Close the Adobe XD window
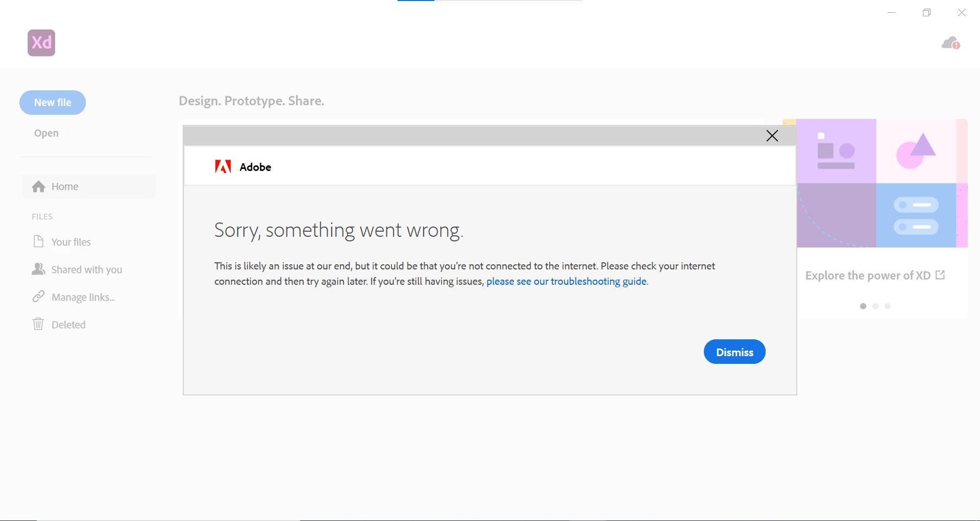This screenshot has width=980, height=521. (x=962, y=13)
